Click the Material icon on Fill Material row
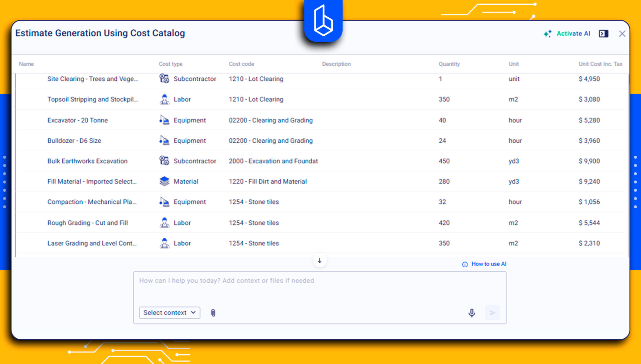 (x=164, y=181)
